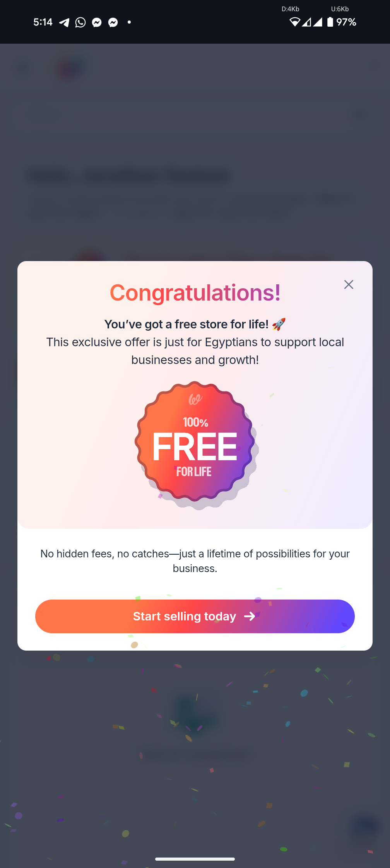Tap the script logo on the badge
This screenshot has height=868, width=390.
point(195,399)
